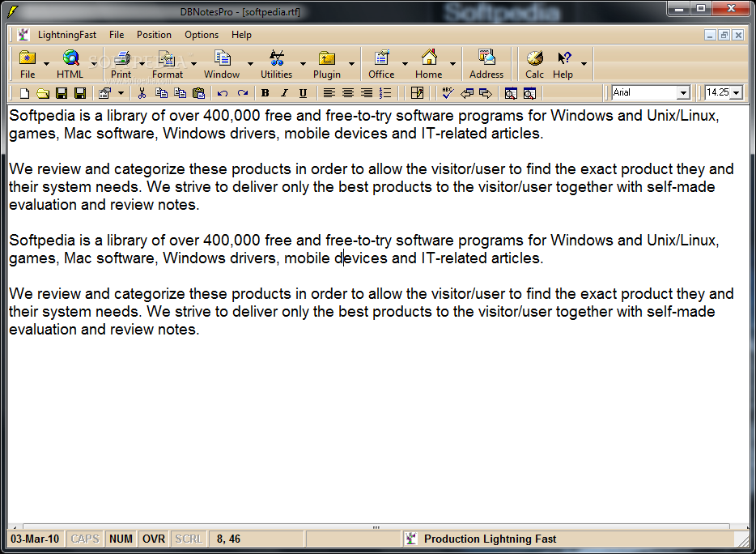
Task: Redo the last undone edit
Action: (x=243, y=93)
